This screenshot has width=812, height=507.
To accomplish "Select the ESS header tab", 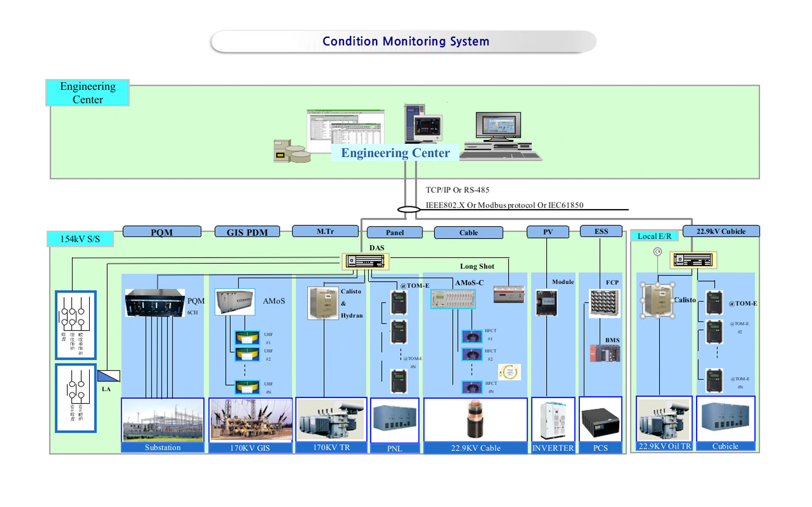I will [601, 231].
